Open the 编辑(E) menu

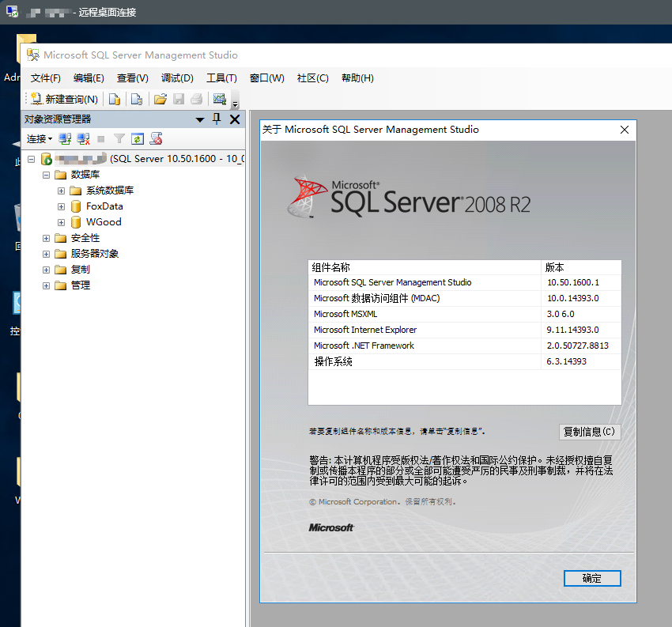point(89,78)
